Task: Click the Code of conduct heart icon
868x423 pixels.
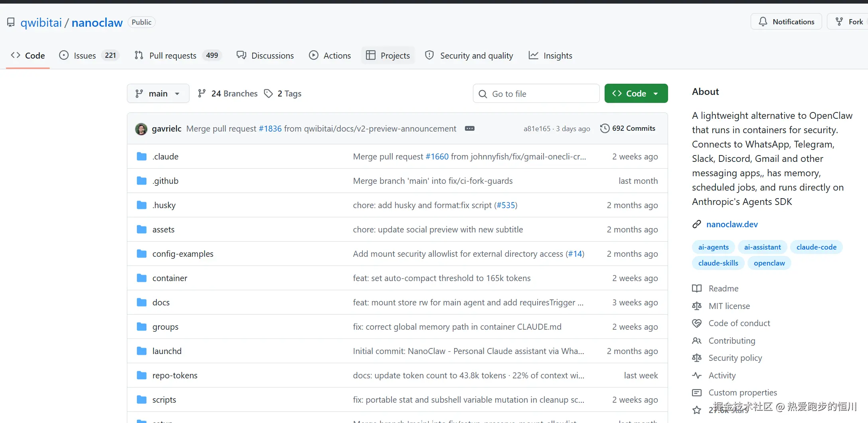Action: click(697, 323)
